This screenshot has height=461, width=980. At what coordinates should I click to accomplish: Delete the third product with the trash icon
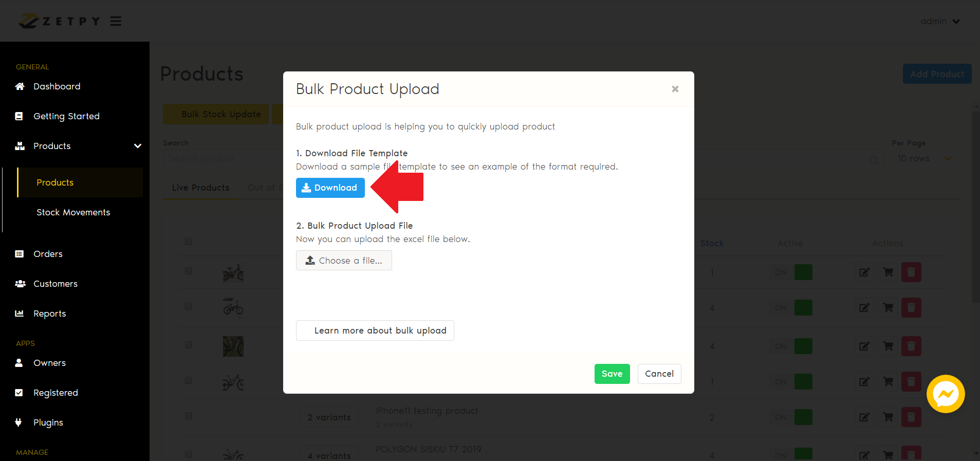[911, 346]
